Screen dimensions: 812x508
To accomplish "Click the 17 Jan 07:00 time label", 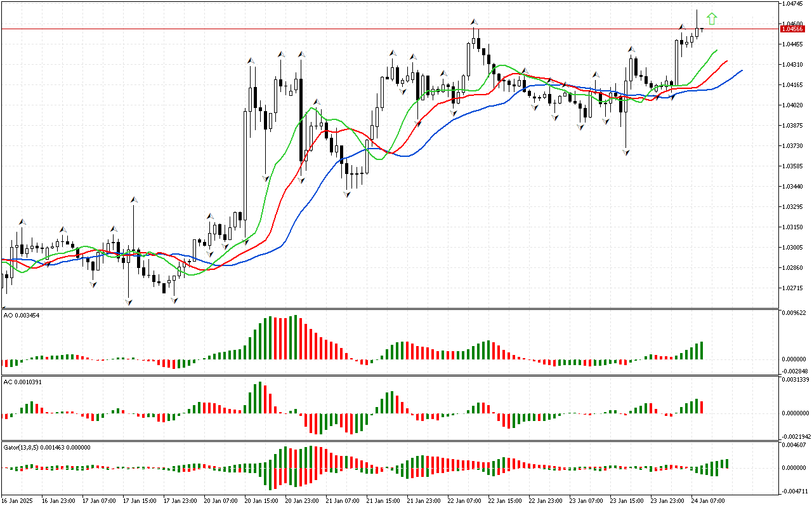I will 98,500.
